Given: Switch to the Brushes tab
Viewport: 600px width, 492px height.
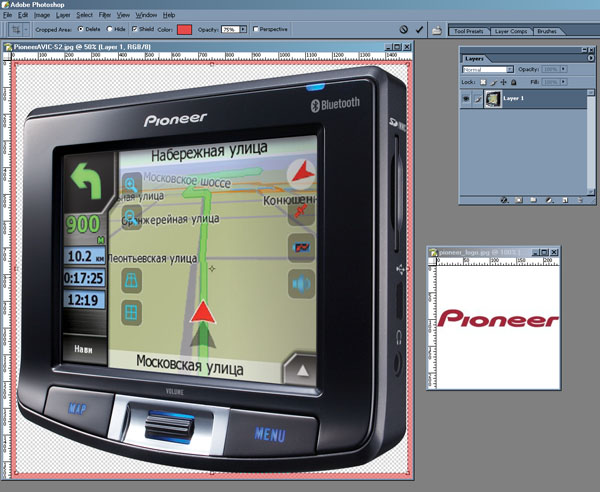Looking at the screenshot, I should (547, 31).
